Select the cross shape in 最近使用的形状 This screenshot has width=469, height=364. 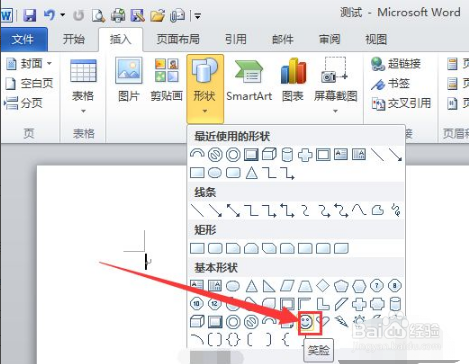click(x=305, y=155)
